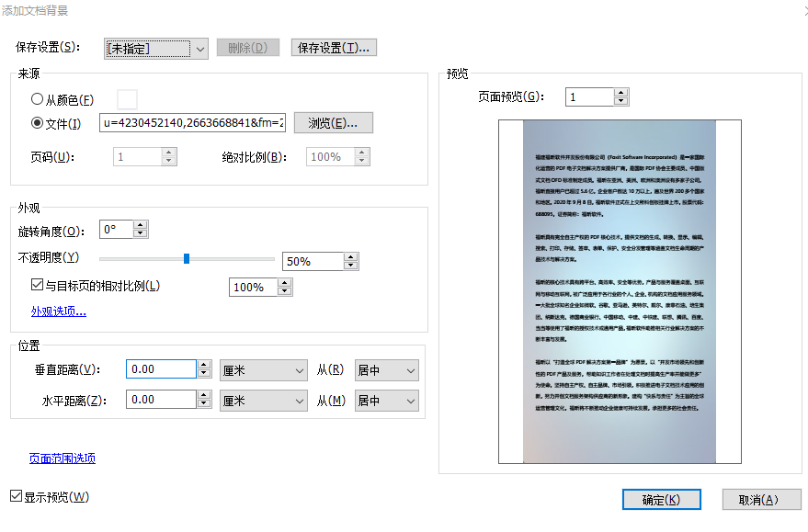Open the 外观选项 link
The width and height of the screenshot is (808, 532).
[x=58, y=310]
